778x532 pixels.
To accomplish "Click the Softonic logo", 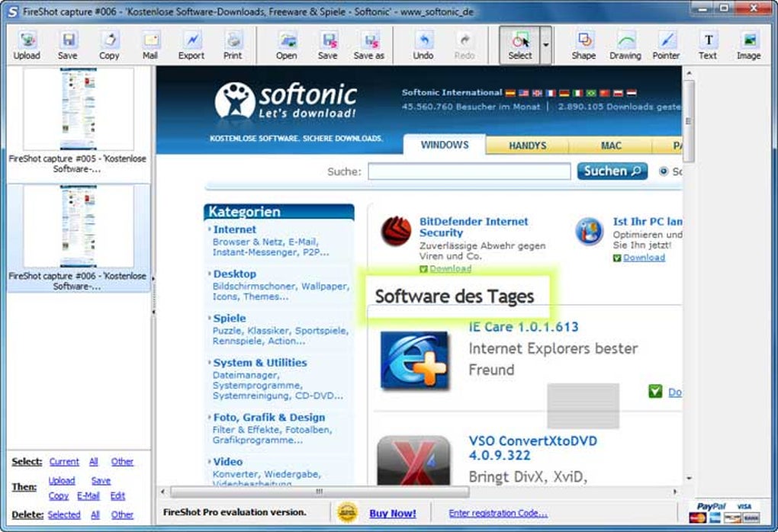I will tap(286, 101).
